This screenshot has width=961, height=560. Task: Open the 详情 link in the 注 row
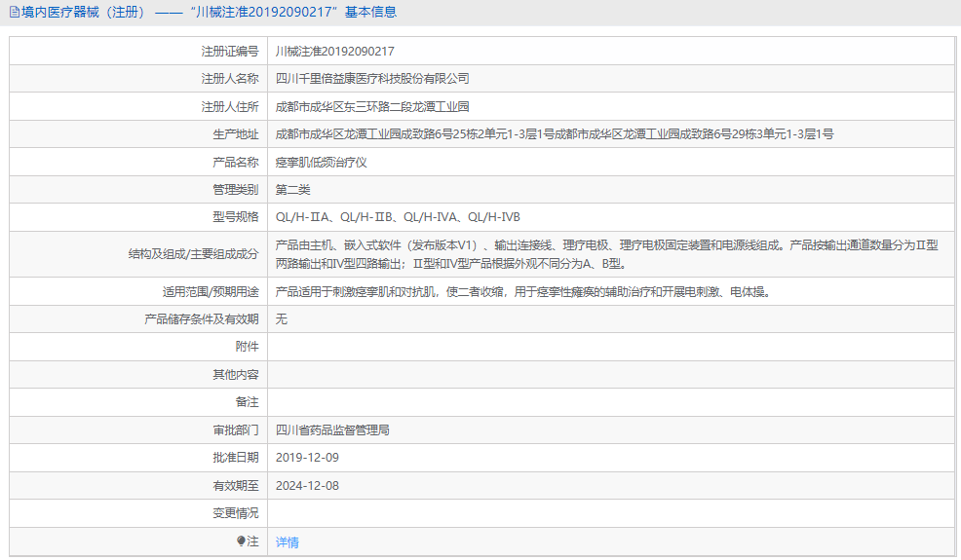pyautogui.click(x=287, y=542)
